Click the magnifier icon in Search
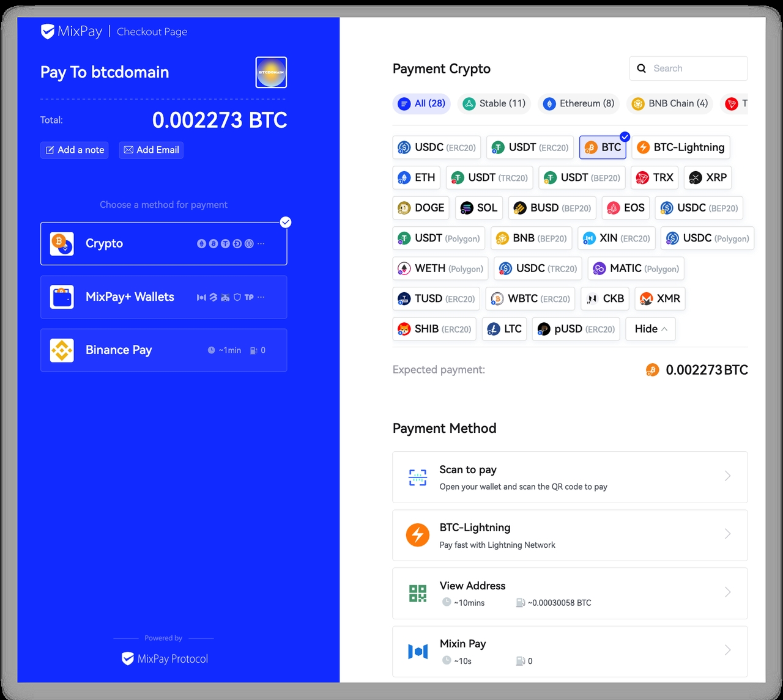This screenshot has height=700, width=783. (x=642, y=68)
